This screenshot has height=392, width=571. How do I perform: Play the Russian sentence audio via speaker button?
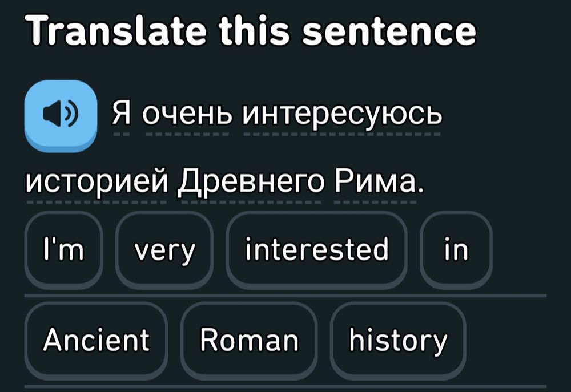(61, 115)
